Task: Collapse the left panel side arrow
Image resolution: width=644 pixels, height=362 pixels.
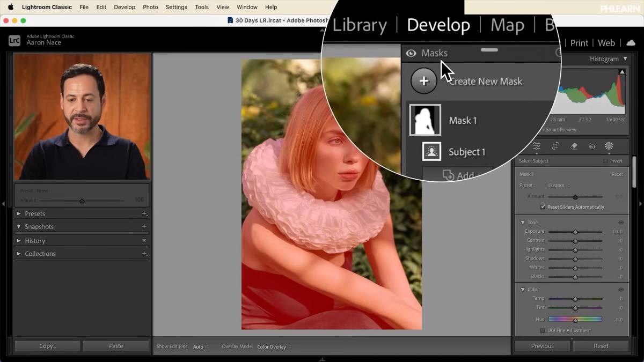Action: tap(4, 204)
